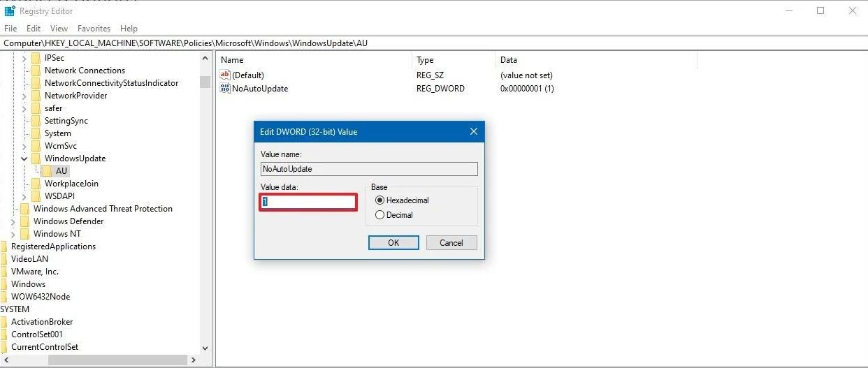Open the Help menu
This screenshot has height=368, width=868.
click(129, 29)
